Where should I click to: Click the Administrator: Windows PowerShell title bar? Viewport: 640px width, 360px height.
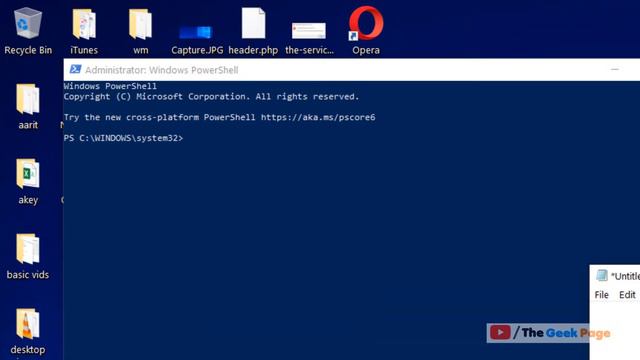[351, 70]
